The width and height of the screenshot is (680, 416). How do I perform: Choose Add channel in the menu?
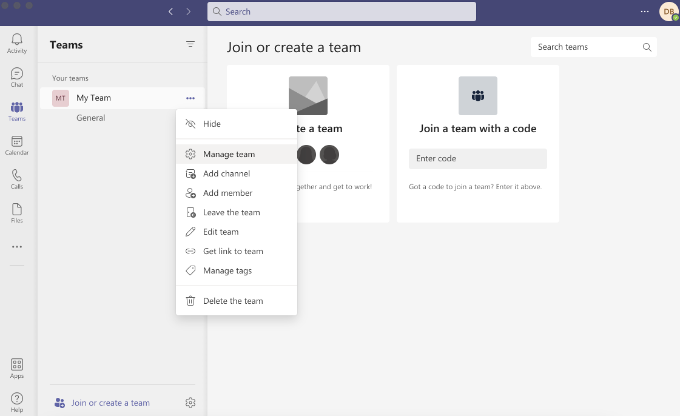point(236,174)
